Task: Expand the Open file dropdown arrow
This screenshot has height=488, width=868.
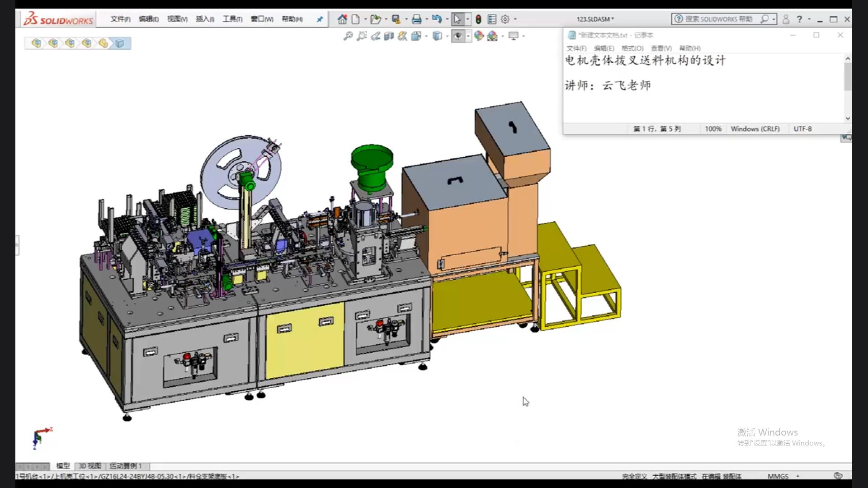Action: click(x=386, y=19)
